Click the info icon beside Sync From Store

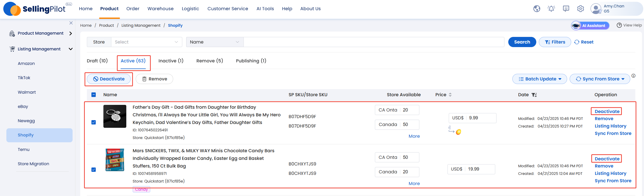pos(633,76)
